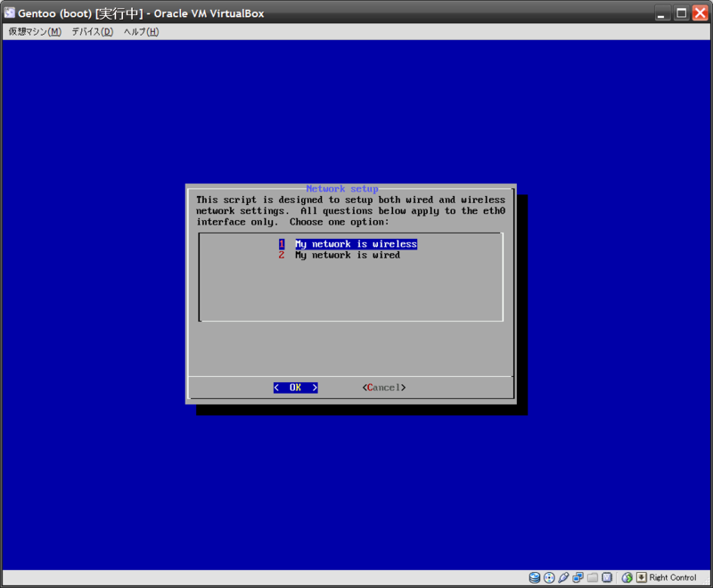Confirm with the OK button

coord(296,388)
